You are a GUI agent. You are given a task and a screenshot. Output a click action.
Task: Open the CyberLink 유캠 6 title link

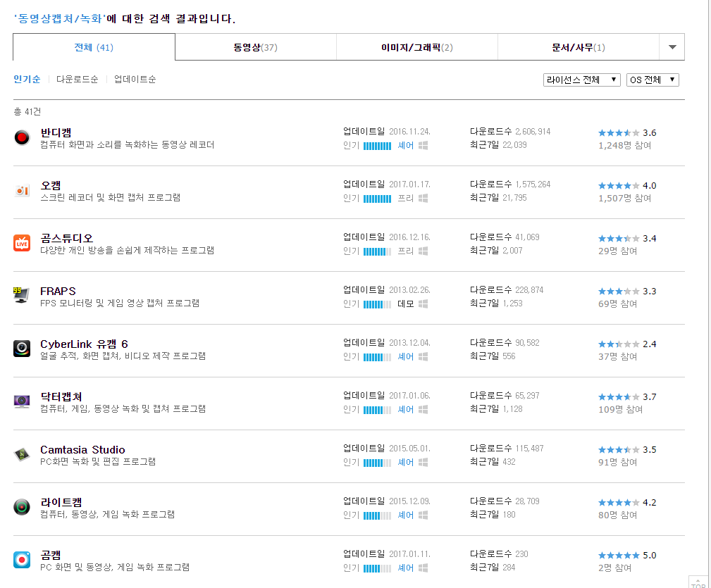tap(84, 344)
